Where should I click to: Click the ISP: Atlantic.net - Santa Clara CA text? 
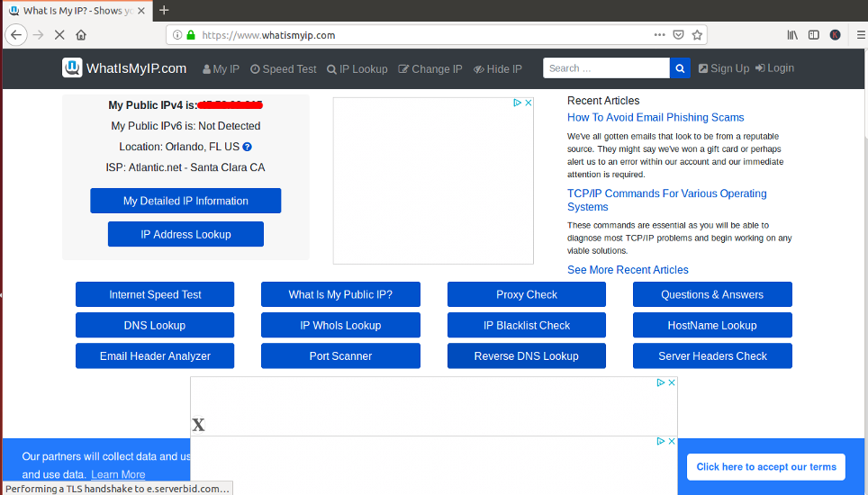click(185, 167)
